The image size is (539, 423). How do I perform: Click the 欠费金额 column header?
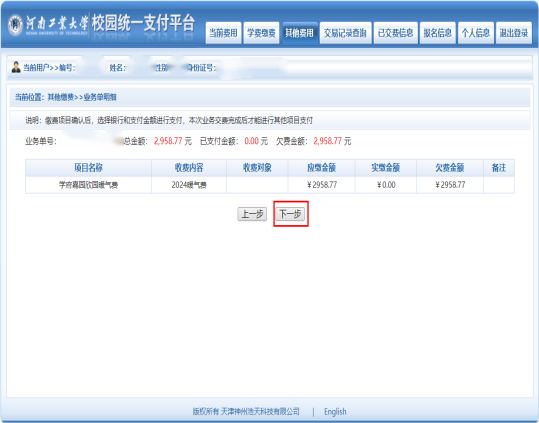(450, 168)
